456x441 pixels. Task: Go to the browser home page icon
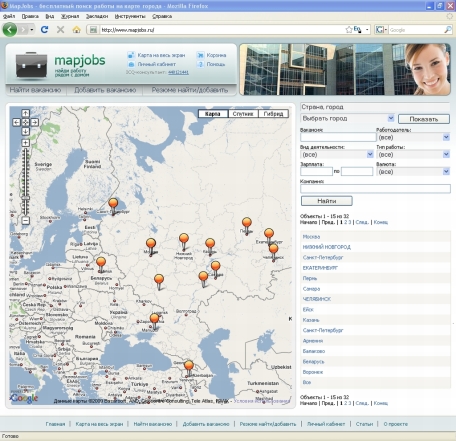[77, 30]
